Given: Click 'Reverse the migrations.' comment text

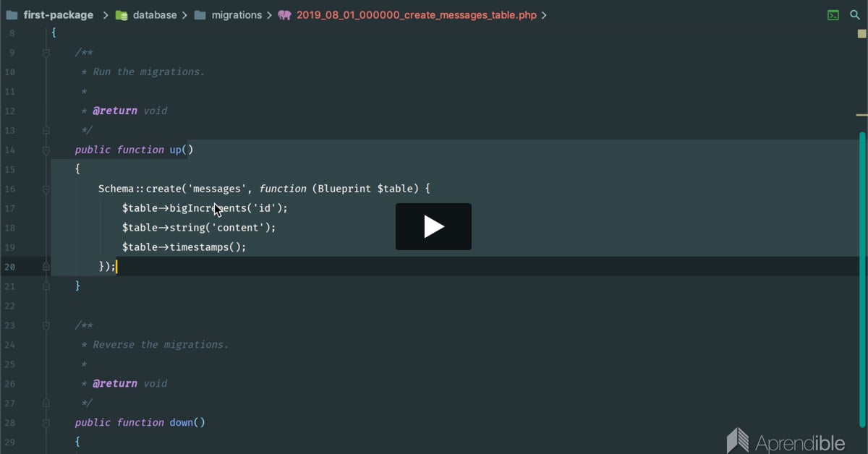Looking at the screenshot, I should tap(161, 345).
